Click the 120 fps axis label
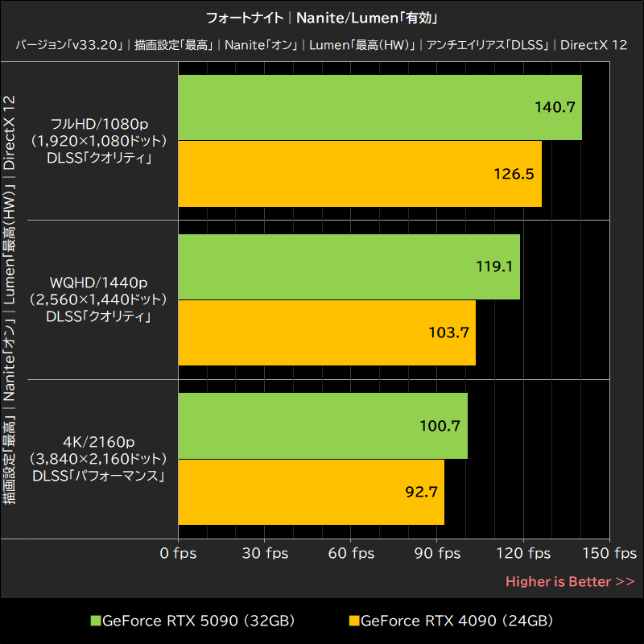The image size is (644, 644). [524, 553]
